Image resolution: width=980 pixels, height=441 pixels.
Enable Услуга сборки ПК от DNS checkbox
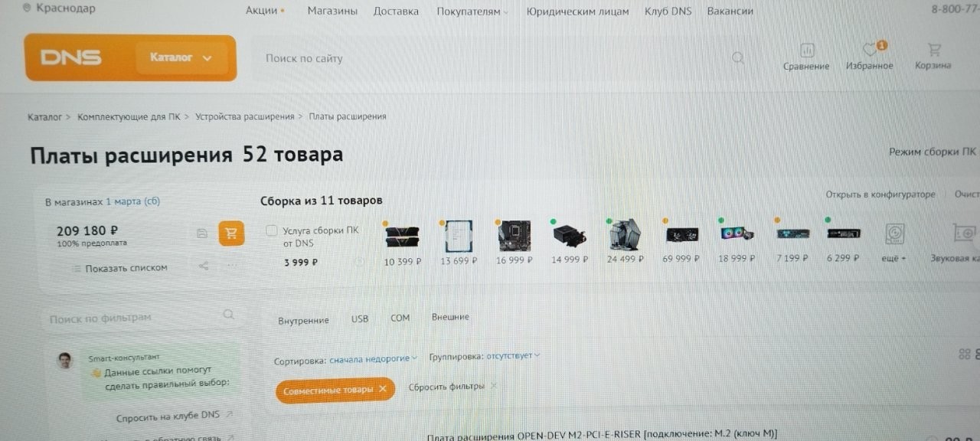pyautogui.click(x=272, y=230)
